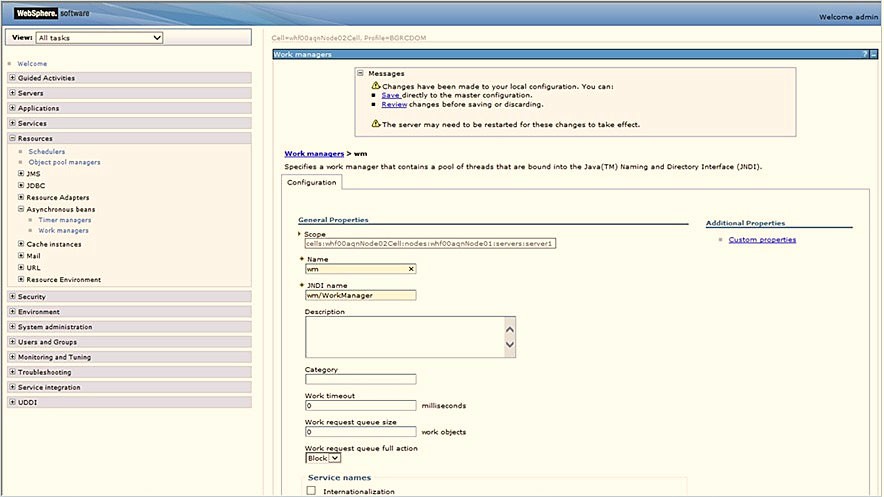Click the Category input field

pos(360,379)
